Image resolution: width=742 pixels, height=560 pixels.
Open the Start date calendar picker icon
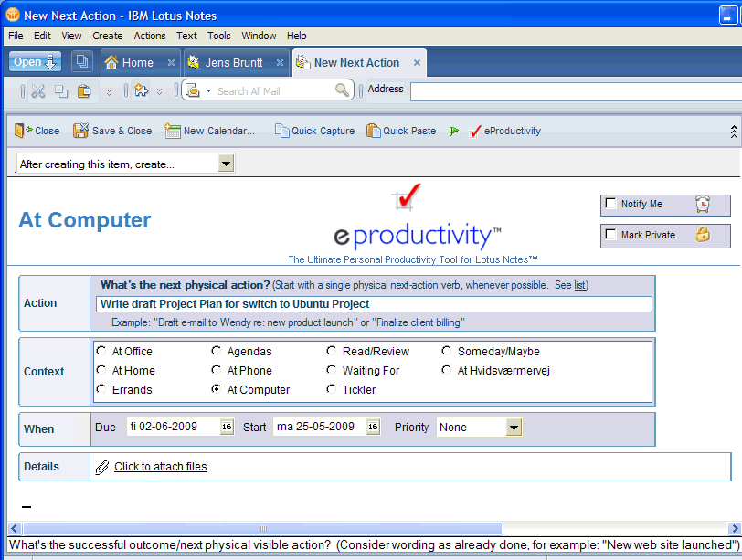point(374,427)
